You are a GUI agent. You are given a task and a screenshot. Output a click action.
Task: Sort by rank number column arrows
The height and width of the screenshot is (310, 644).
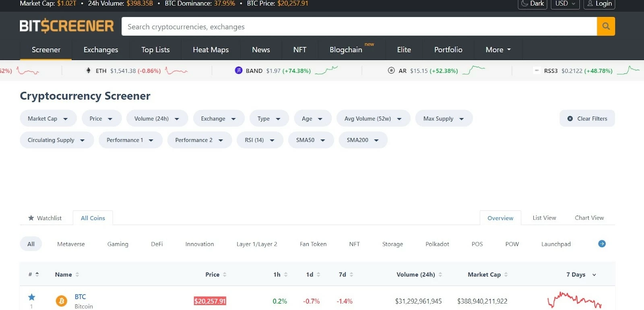37,274
